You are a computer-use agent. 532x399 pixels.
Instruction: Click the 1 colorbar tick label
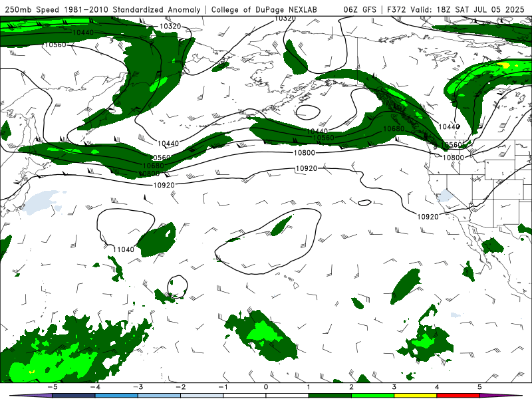coord(309,387)
